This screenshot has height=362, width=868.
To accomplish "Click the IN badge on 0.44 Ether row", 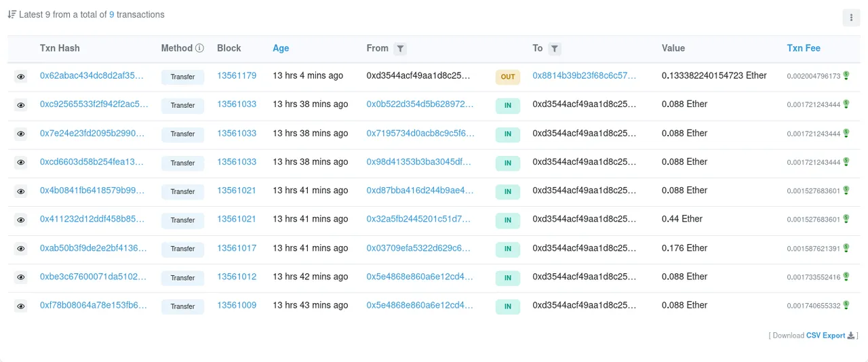I will tap(508, 220).
